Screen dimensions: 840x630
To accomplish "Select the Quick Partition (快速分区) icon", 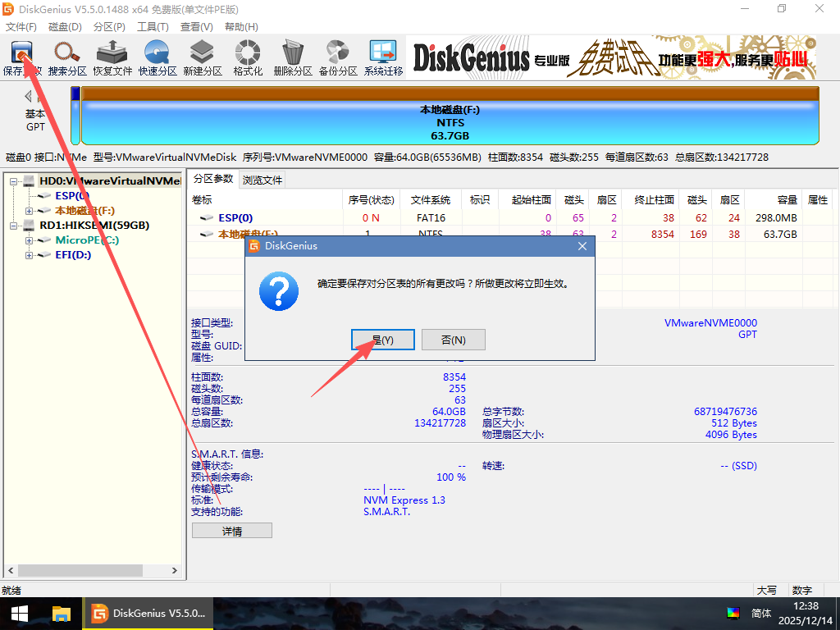I will click(x=157, y=57).
